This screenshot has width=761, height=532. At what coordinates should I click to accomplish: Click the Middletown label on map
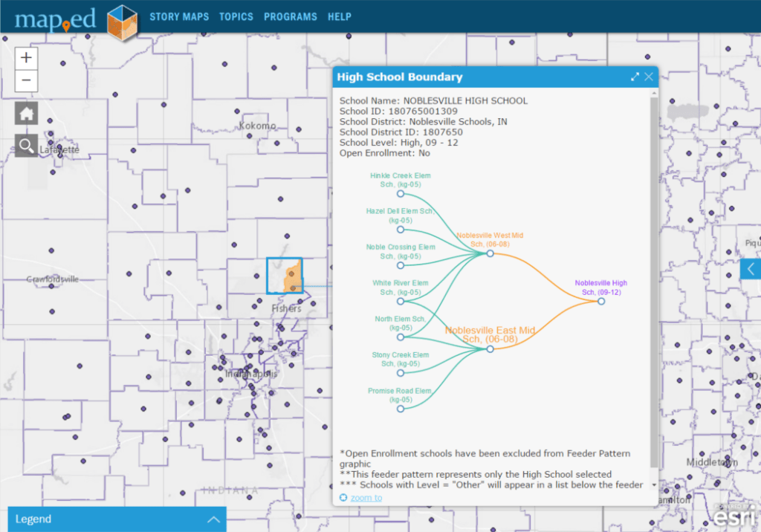pyautogui.click(x=712, y=462)
